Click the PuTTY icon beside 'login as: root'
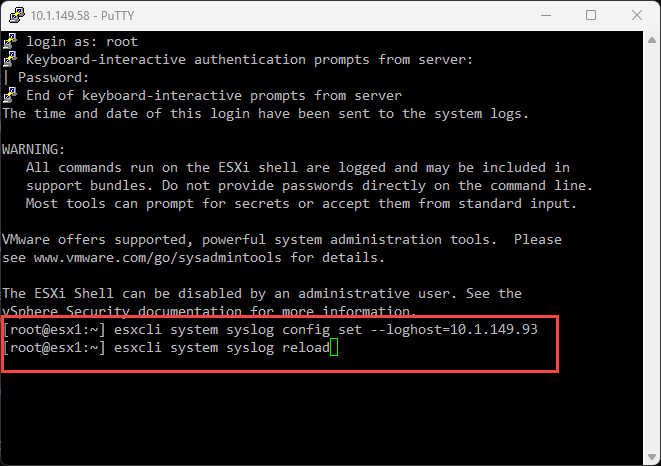 pyautogui.click(x=10, y=41)
